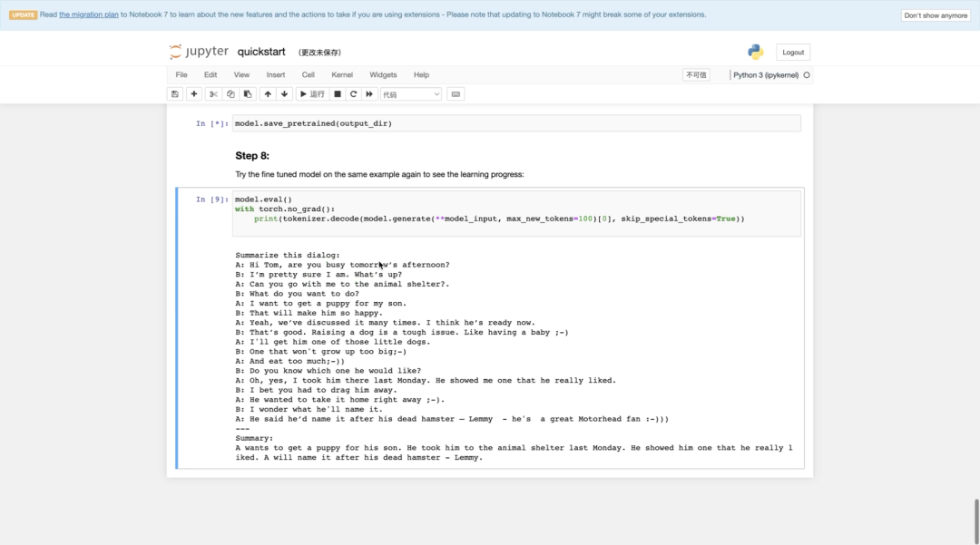Open the Insert menu
The image size is (980, 545).
276,75
